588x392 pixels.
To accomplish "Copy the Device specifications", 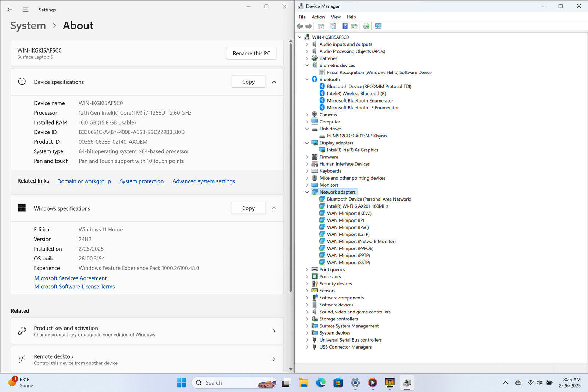I will (x=248, y=82).
